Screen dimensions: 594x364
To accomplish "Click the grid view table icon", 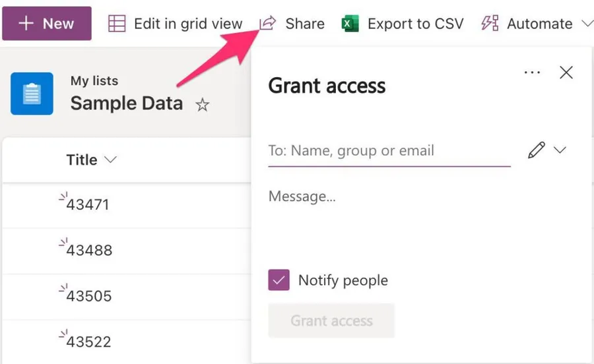I will point(117,24).
